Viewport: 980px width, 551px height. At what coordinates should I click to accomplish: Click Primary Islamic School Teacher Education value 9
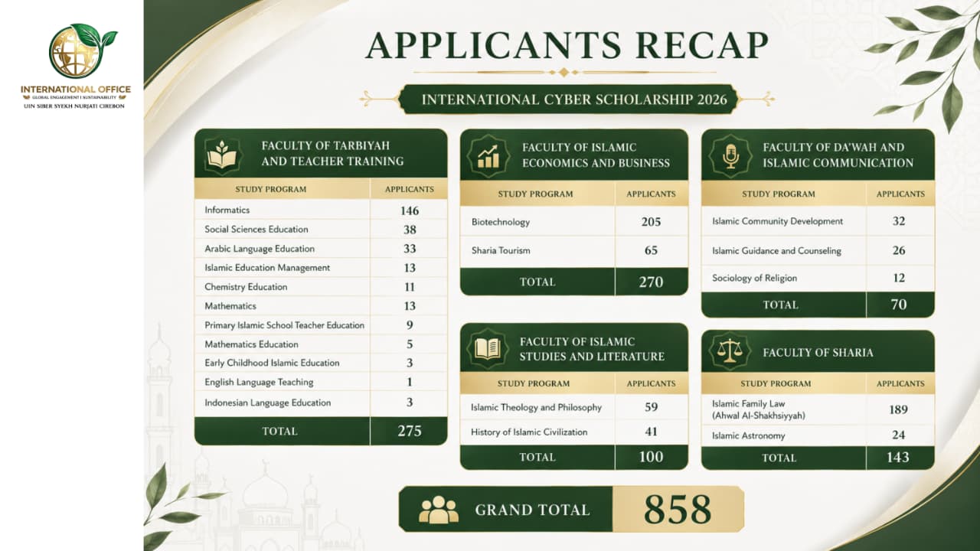click(x=410, y=325)
